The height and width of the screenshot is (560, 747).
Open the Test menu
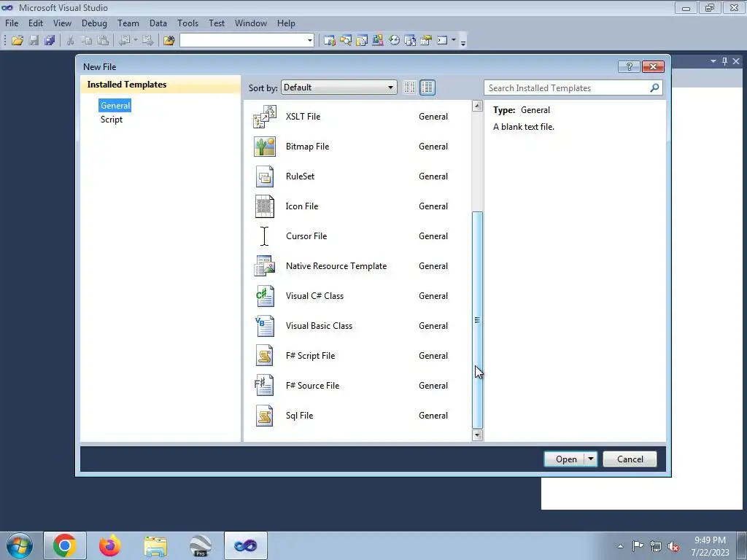tap(216, 23)
